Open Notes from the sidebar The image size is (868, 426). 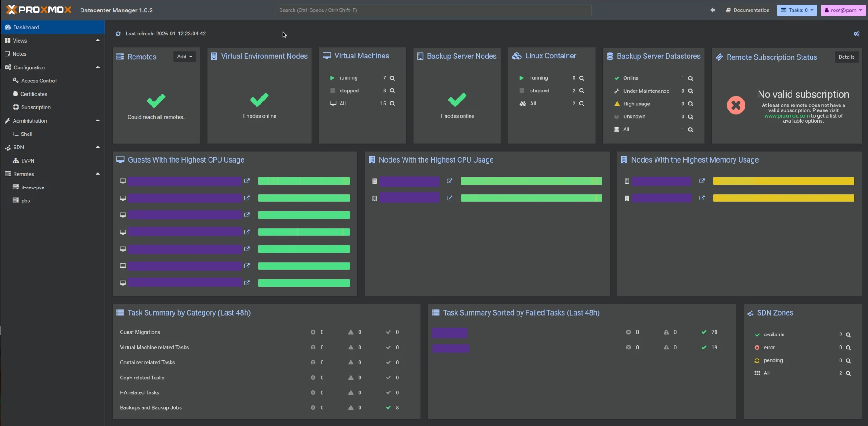19,53
